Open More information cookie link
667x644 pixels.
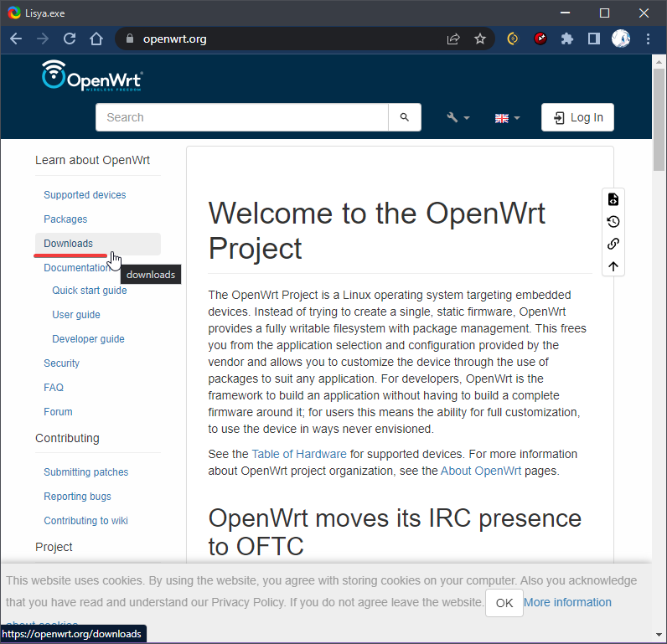pyautogui.click(x=567, y=602)
